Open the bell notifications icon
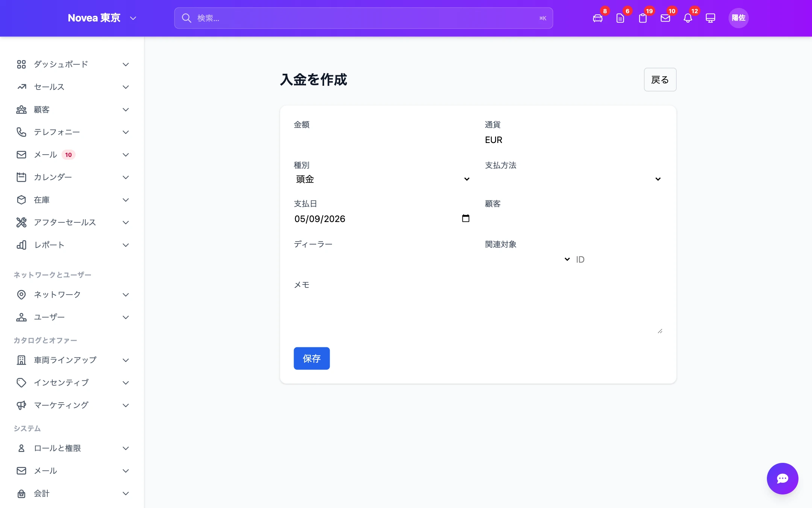 (x=688, y=18)
